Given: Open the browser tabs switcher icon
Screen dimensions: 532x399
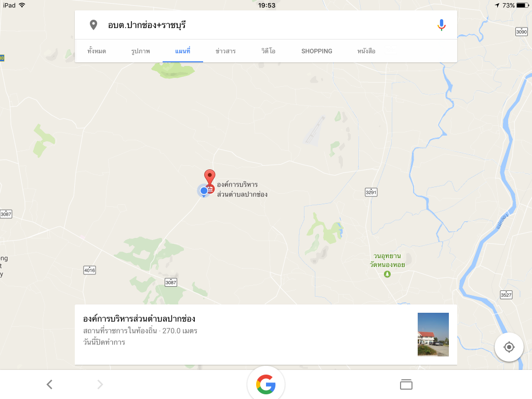Looking at the screenshot, I should point(406,384).
